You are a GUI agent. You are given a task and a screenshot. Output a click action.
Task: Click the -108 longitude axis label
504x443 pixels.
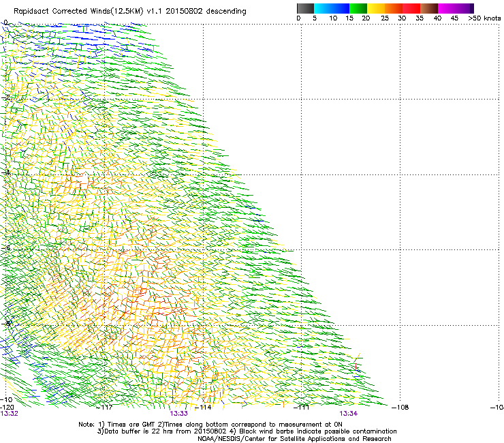[400, 408]
